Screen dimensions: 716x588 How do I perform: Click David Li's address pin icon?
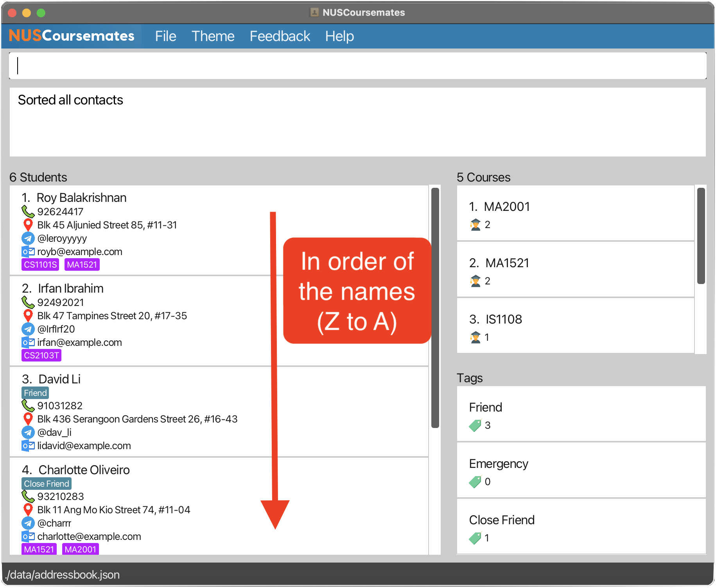[28, 419]
